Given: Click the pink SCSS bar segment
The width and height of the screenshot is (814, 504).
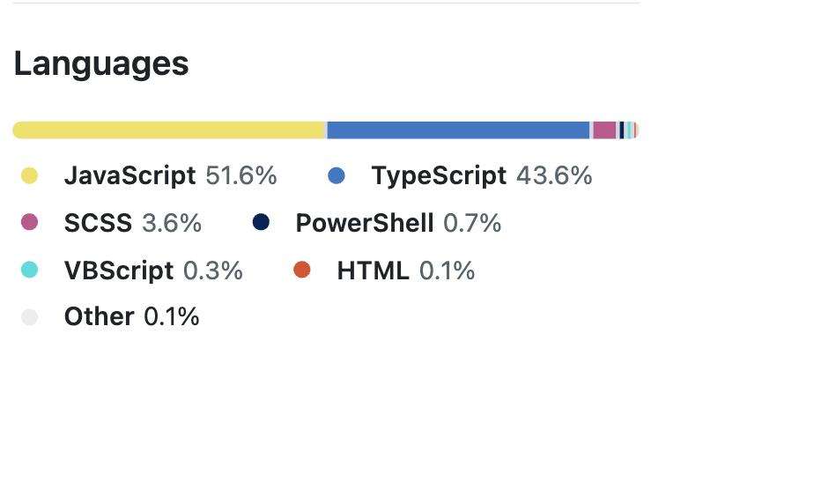Looking at the screenshot, I should click(x=604, y=130).
